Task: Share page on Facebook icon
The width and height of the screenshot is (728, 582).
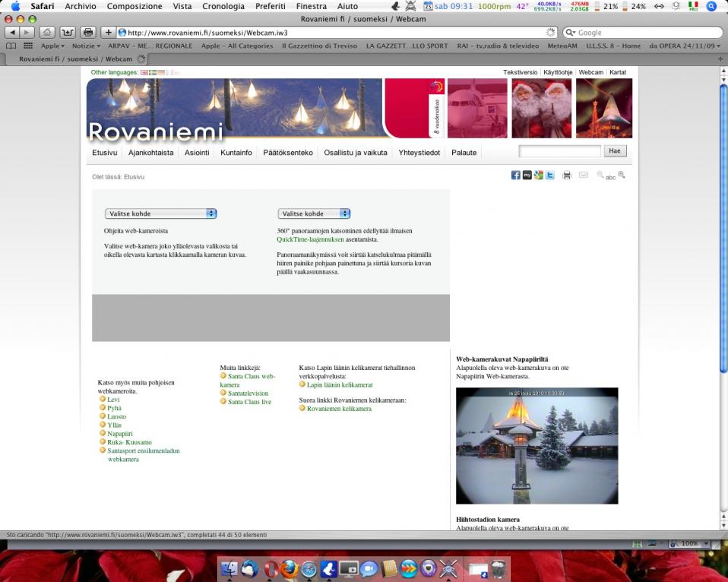Action: [515, 175]
